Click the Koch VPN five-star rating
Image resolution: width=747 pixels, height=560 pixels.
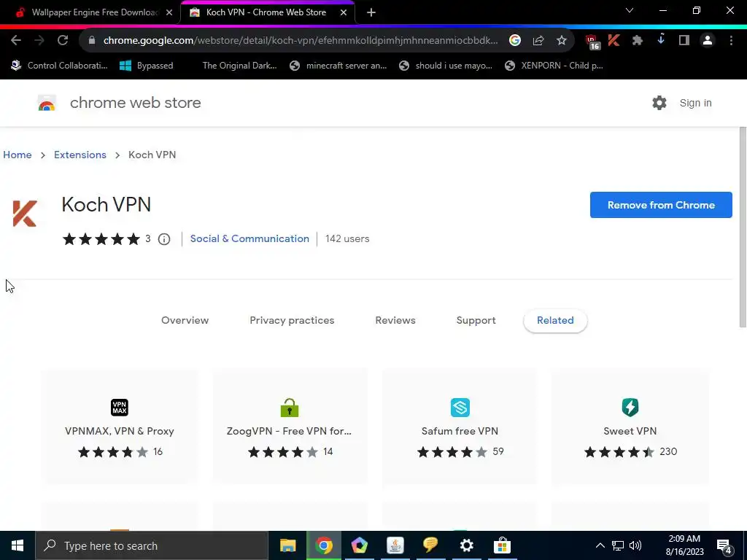coord(101,239)
